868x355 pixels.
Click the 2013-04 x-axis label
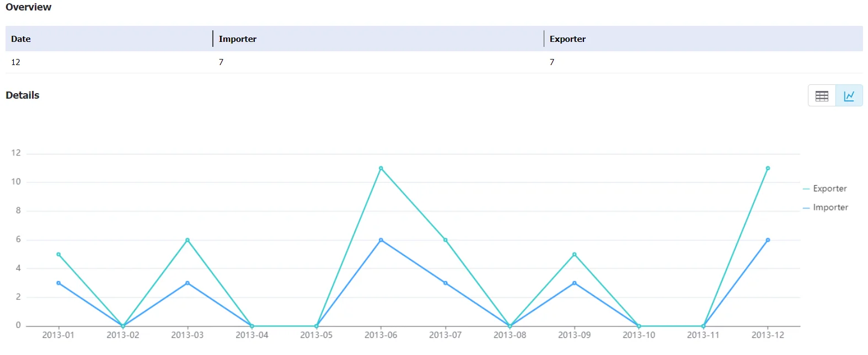point(252,335)
